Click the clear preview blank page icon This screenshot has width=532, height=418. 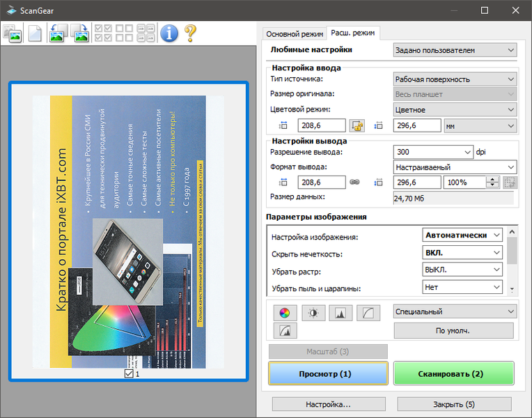[x=35, y=33]
